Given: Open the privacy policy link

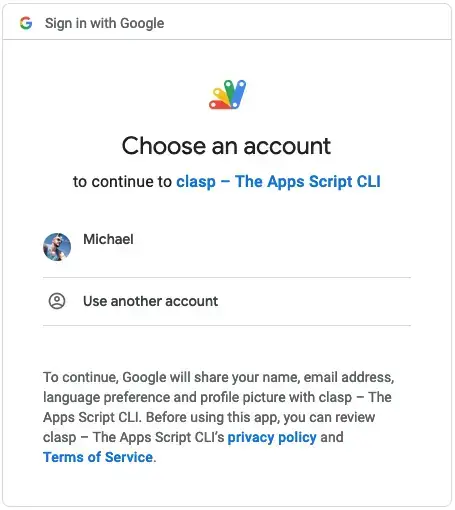Looking at the screenshot, I should [272, 437].
